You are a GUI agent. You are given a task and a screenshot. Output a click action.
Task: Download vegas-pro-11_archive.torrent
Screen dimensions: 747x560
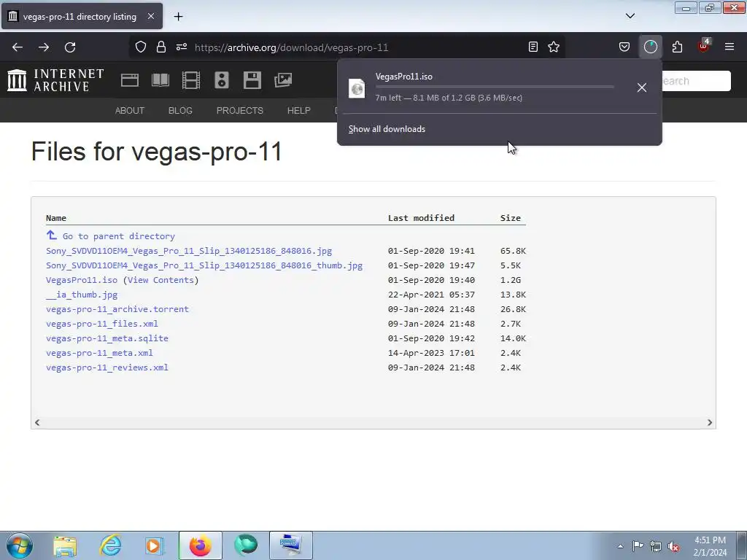click(117, 309)
